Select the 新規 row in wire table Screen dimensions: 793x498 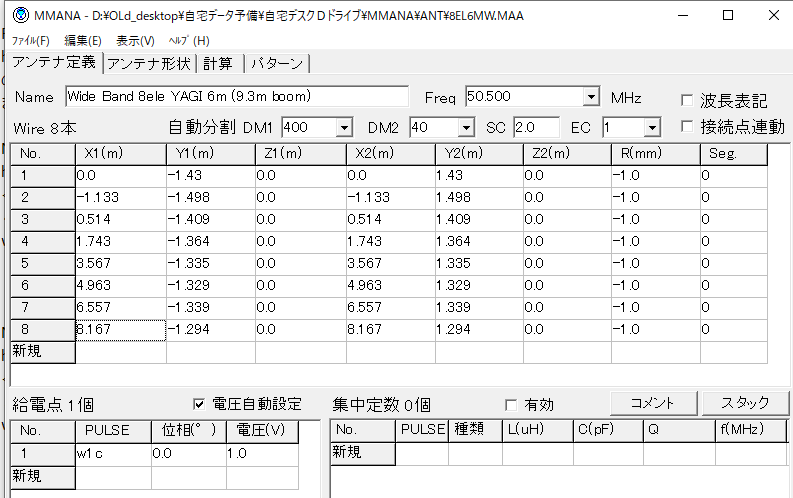tap(42, 351)
